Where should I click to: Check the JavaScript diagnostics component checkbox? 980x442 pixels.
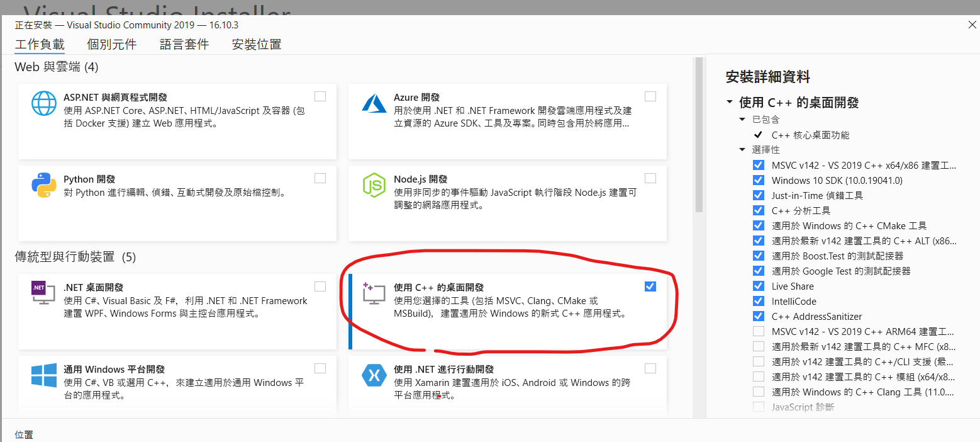759,407
